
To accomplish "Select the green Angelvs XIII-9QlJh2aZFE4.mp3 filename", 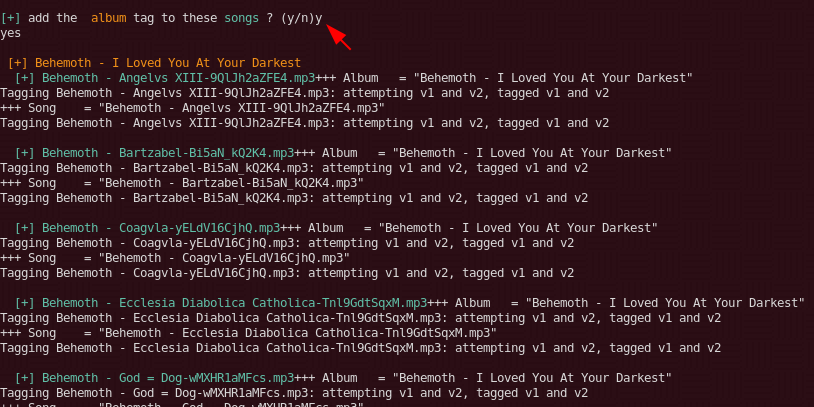I will [179, 78].
